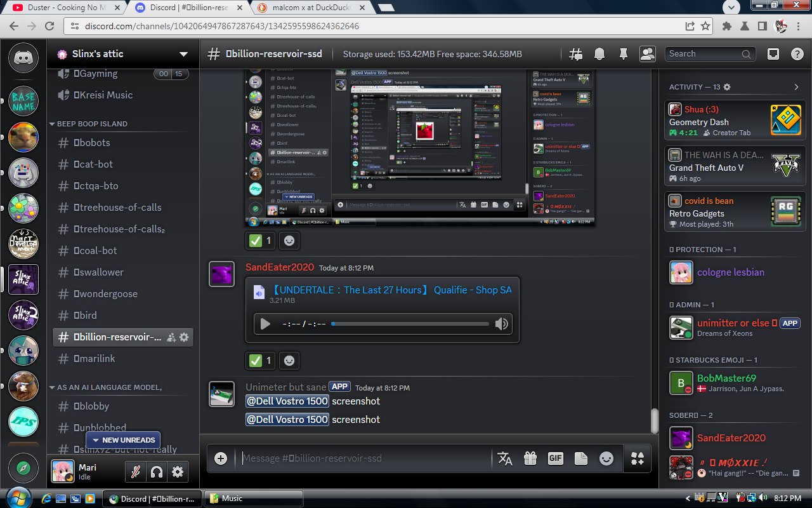Open the gift Nitro icon
The height and width of the screenshot is (508, 812).
point(530,458)
